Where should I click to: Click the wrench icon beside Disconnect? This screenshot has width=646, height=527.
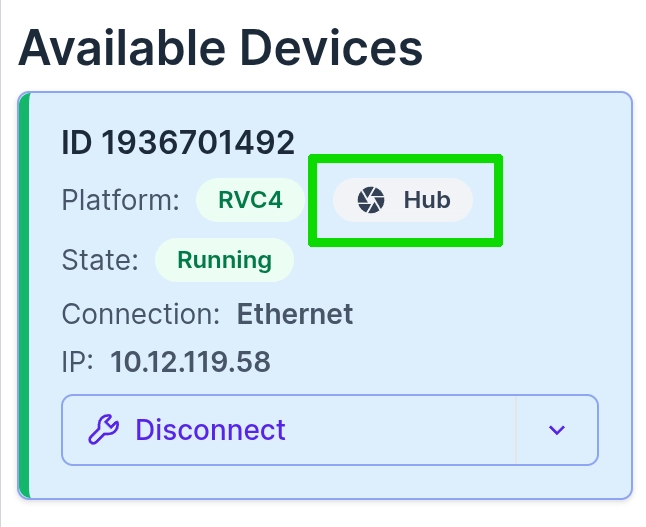(103, 430)
